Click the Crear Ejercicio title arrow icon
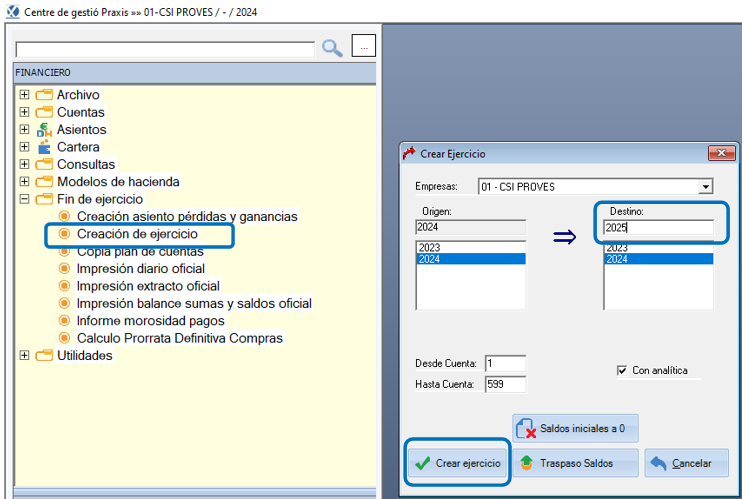The width and height of the screenshot is (742, 499). 409,153
